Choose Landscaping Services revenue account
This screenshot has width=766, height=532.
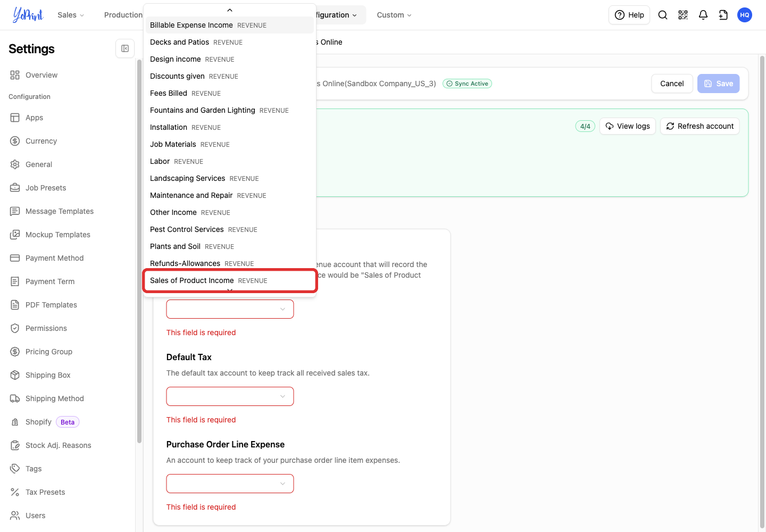click(230, 178)
